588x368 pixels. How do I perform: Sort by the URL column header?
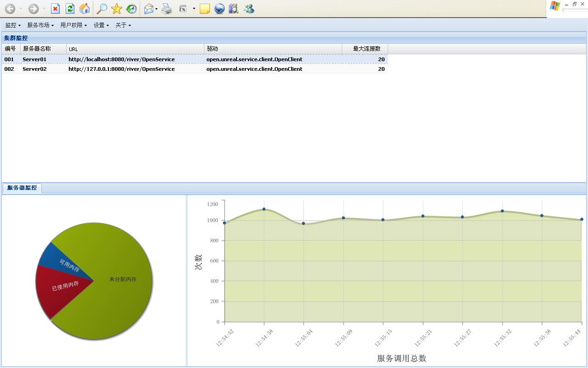(x=136, y=49)
